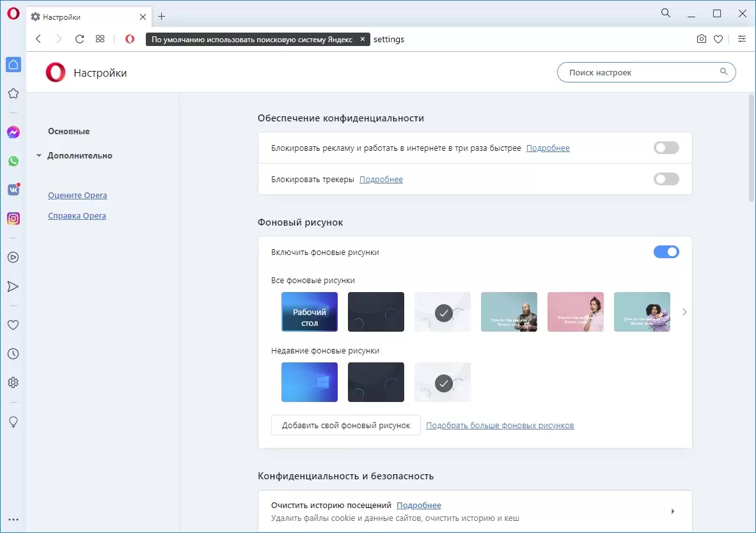Reload the current page
This screenshot has height=533, width=756.
coord(79,39)
